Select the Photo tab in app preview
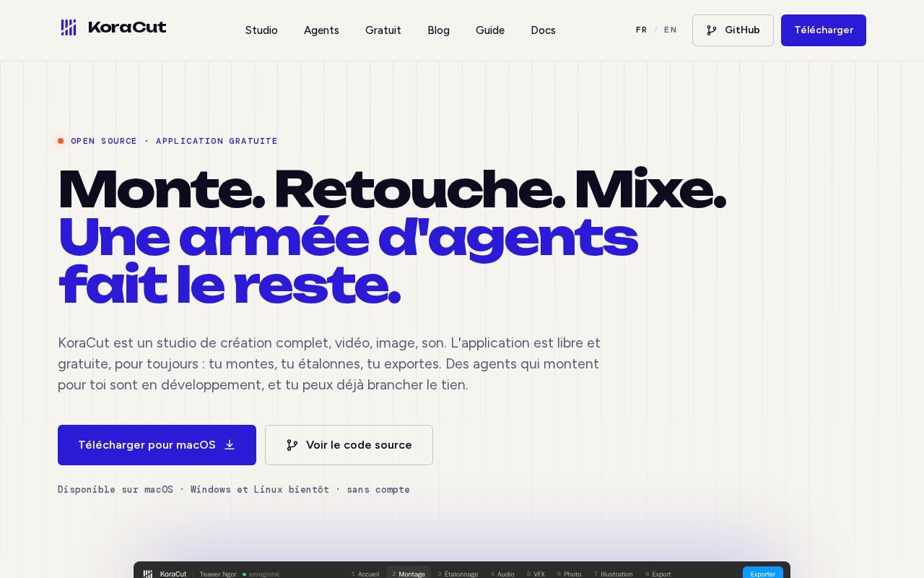 point(569,574)
